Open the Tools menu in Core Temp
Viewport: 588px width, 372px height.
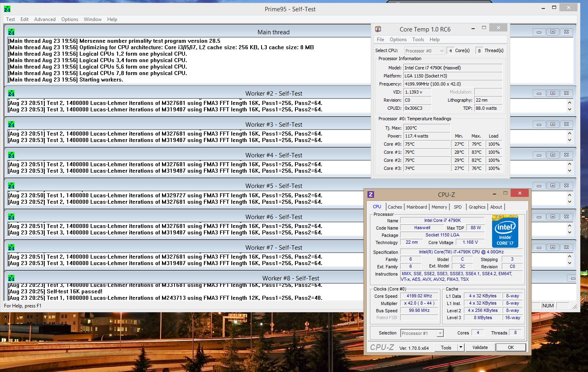418,40
